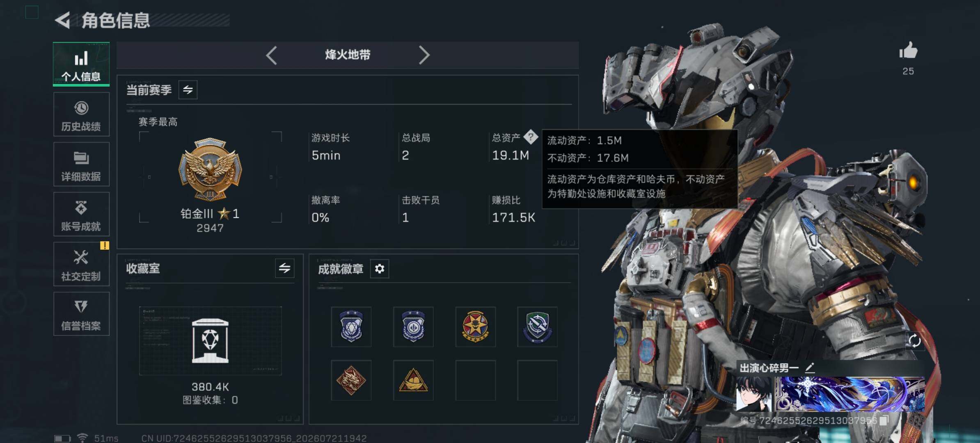Select the red dragon achievement badge
Viewport: 980px width, 443px height.
pos(351,380)
